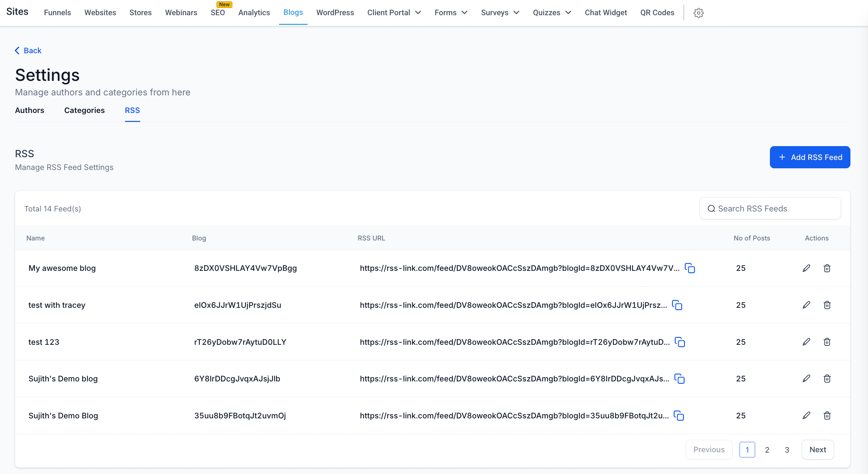
Task: Open the Surveys dropdown menu
Action: (x=500, y=13)
